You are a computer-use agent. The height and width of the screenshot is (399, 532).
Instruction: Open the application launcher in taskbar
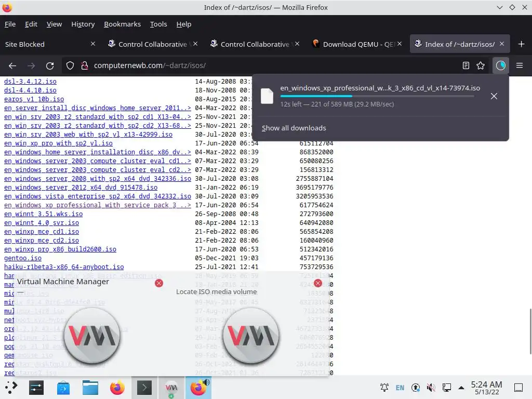tap(10, 388)
